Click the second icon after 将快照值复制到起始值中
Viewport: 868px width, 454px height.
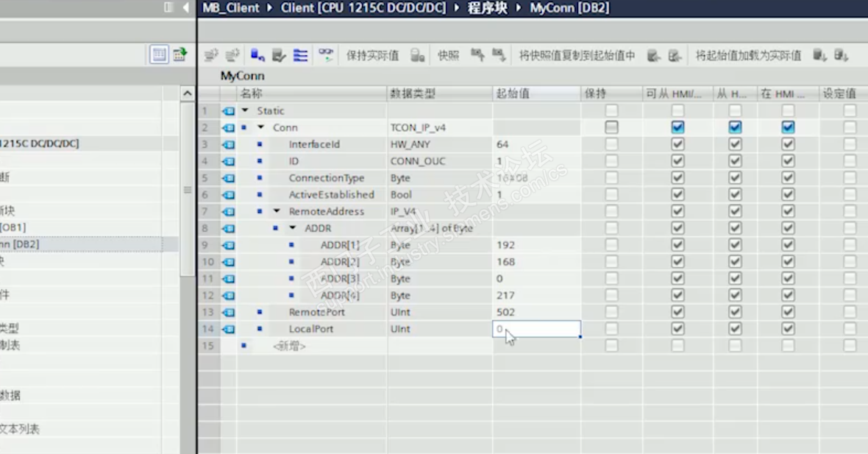(675, 54)
